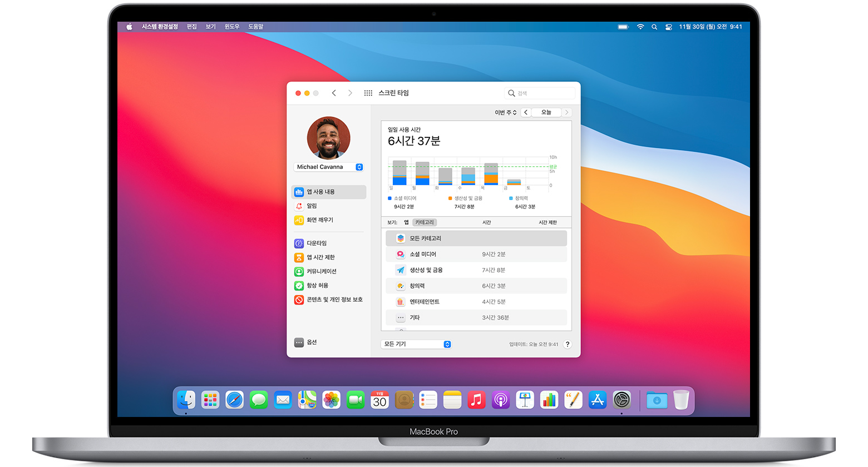Select 앱 시간 제한 in the sidebar
This screenshot has width=868, height=467.
pyautogui.click(x=320, y=257)
